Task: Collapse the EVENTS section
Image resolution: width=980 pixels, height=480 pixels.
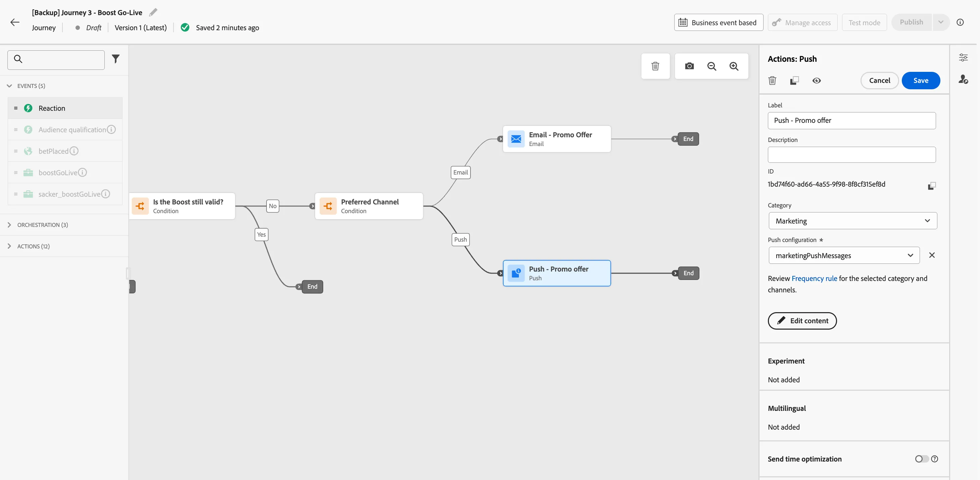Action: [x=9, y=86]
